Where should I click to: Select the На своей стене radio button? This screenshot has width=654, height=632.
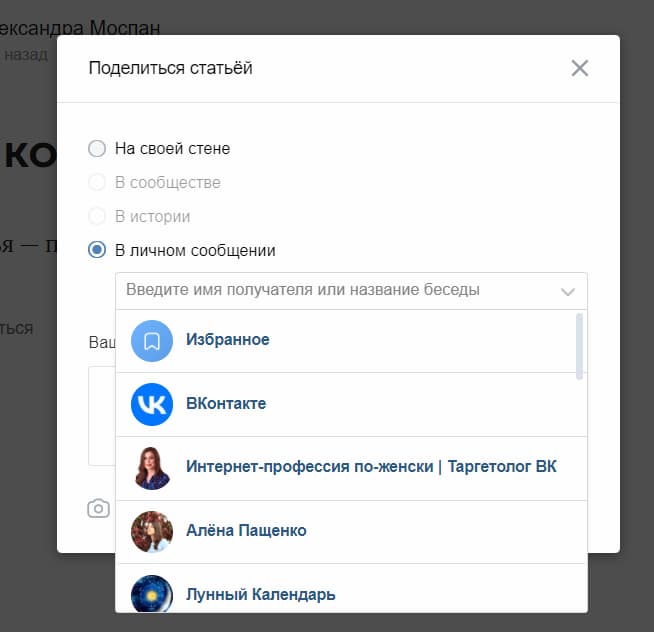[x=97, y=149]
